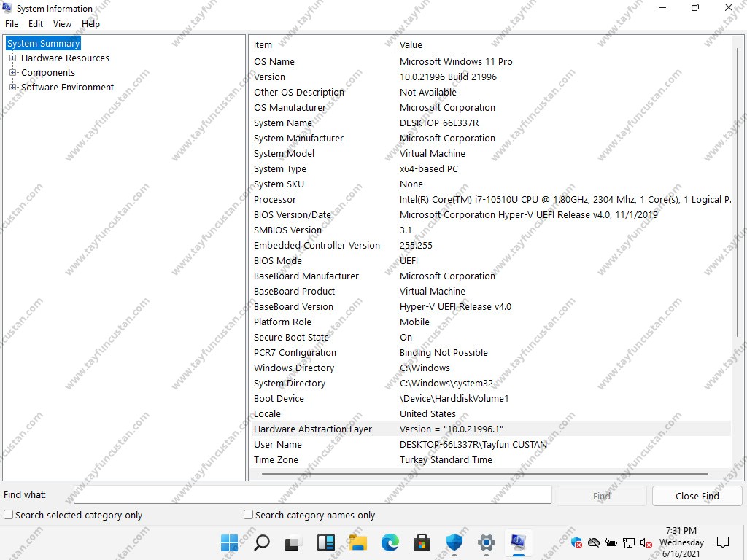Open the File menu

tap(12, 24)
